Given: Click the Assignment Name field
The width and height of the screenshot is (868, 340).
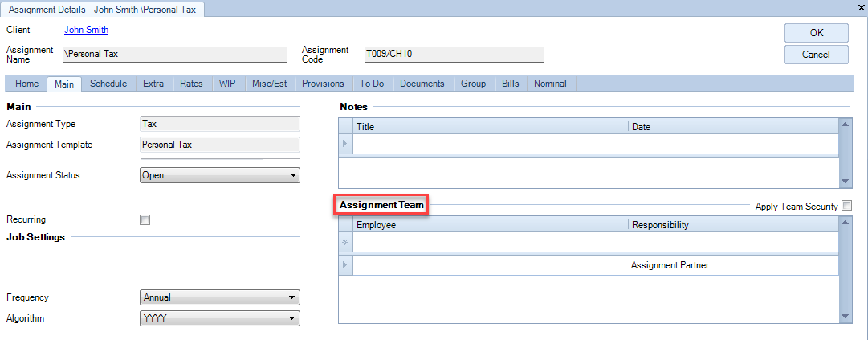Looking at the screenshot, I should point(175,55).
